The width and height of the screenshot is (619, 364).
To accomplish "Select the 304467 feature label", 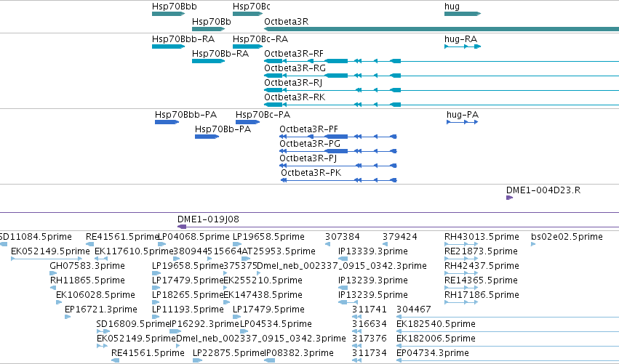I will point(413,310).
